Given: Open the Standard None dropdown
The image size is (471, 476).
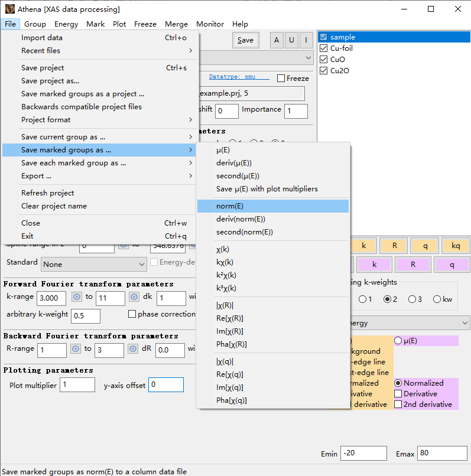Looking at the screenshot, I should [94, 265].
